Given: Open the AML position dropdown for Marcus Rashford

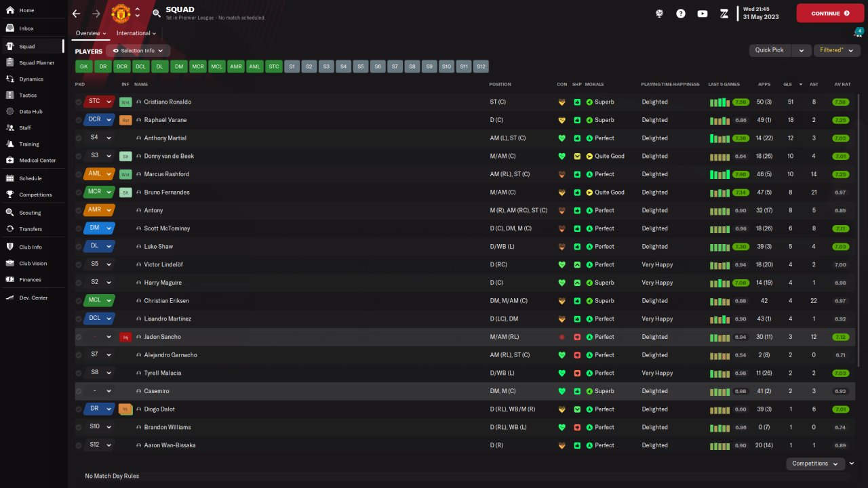Looking at the screenshot, I should (x=100, y=174).
